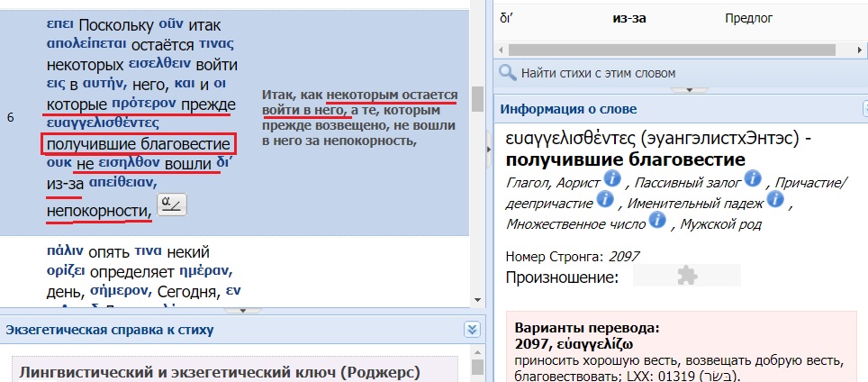Open info icon next to Именительный падеж
This screenshot has width=868, height=382.
[774, 199]
